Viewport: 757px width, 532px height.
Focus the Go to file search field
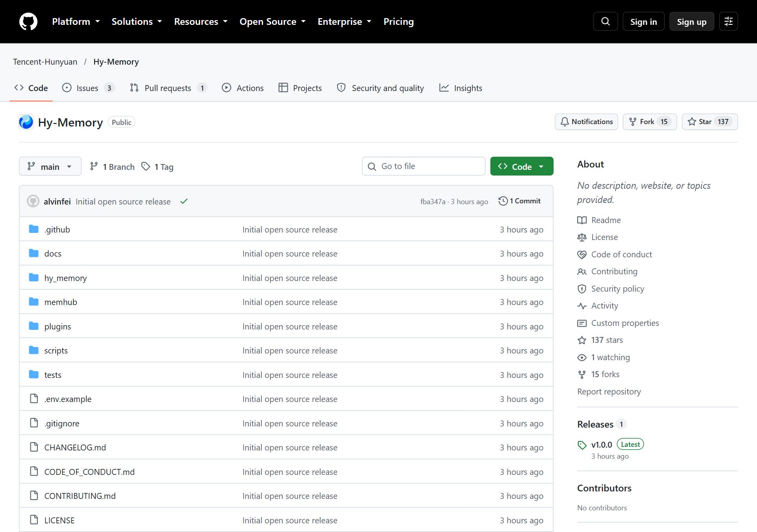click(423, 166)
